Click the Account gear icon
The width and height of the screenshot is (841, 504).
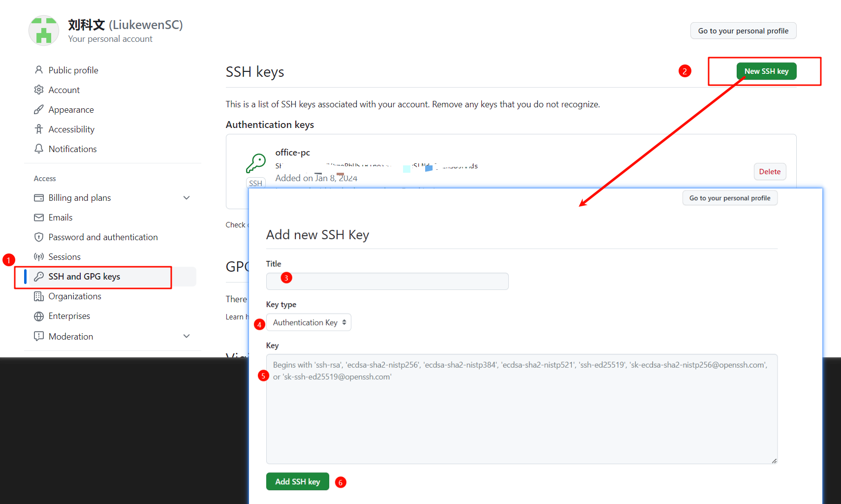click(39, 90)
